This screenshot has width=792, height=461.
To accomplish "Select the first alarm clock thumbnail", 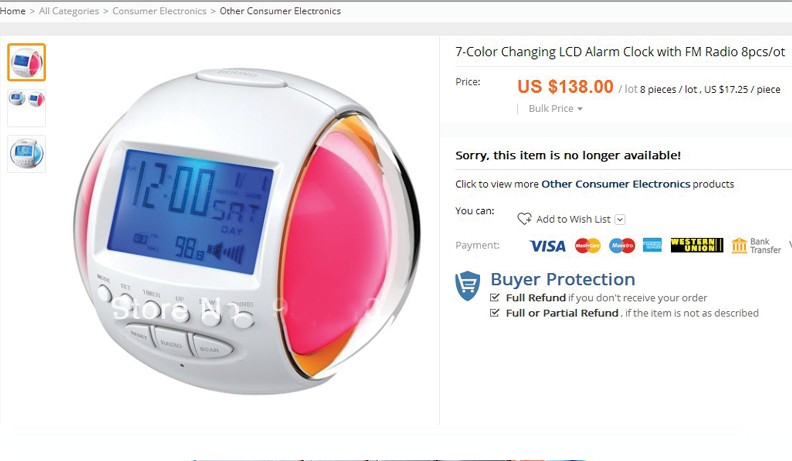I will click(26, 63).
